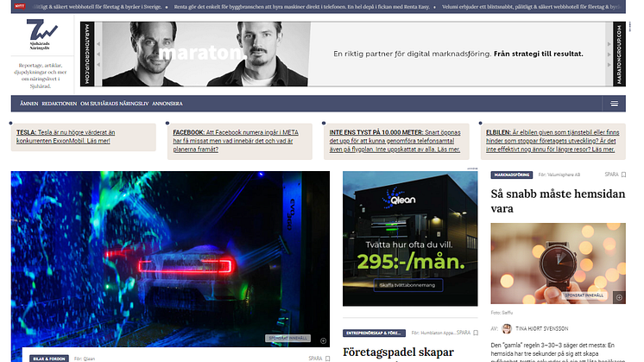Screen dimensions: 644x362
Task: Open Redaktionen in the navigation bar
Action: (60, 104)
